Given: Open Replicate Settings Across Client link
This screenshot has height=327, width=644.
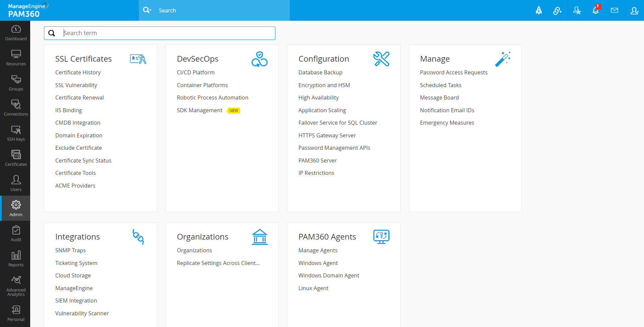Looking at the screenshot, I should pos(218,263).
